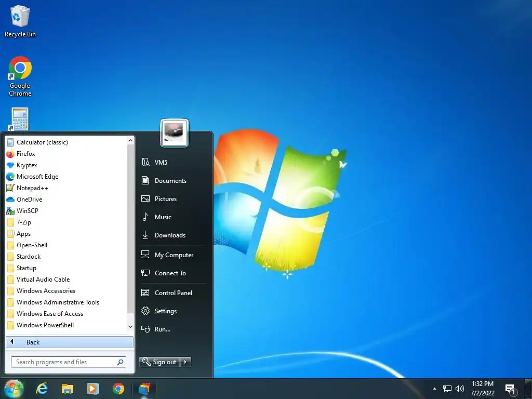Image resolution: width=532 pixels, height=399 pixels.
Task: Open the Recycle Bin desktop icon
Action: (20, 21)
